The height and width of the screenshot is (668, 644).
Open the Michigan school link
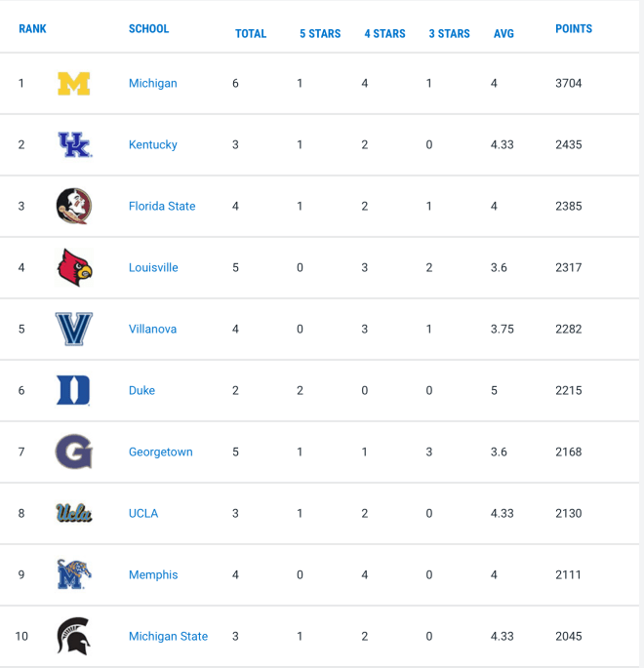pos(152,83)
